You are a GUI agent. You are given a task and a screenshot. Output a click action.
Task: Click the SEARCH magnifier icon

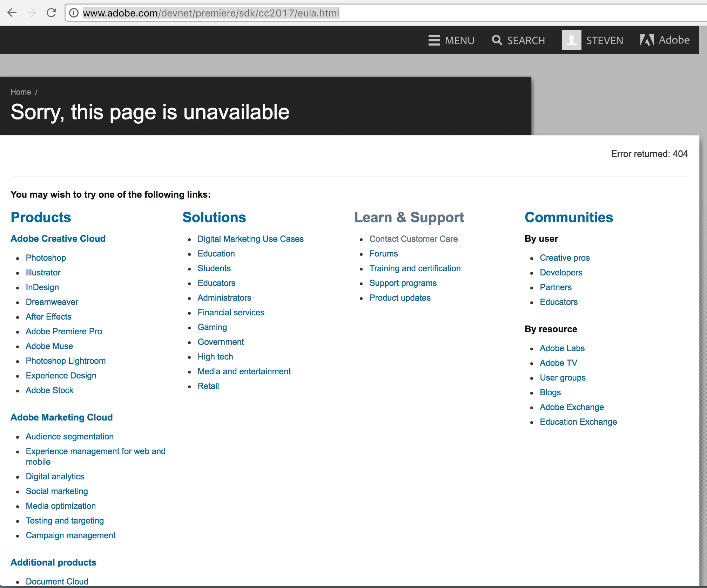tap(497, 40)
